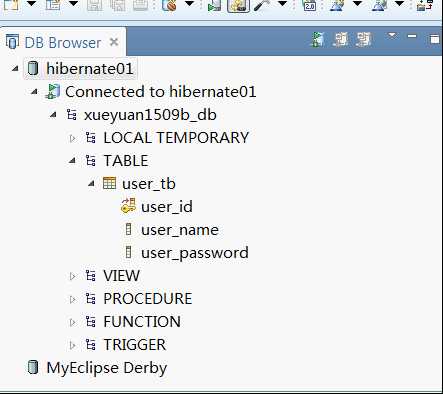Collapse the user_tb table node

pyautogui.click(x=91, y=184)
